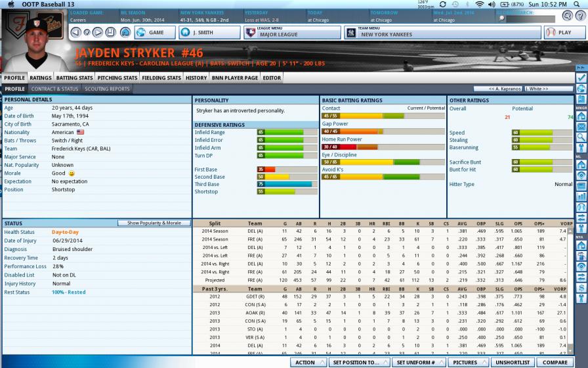Click the tie icon under MNGR section
588x368 pixels.
[581, 148]
